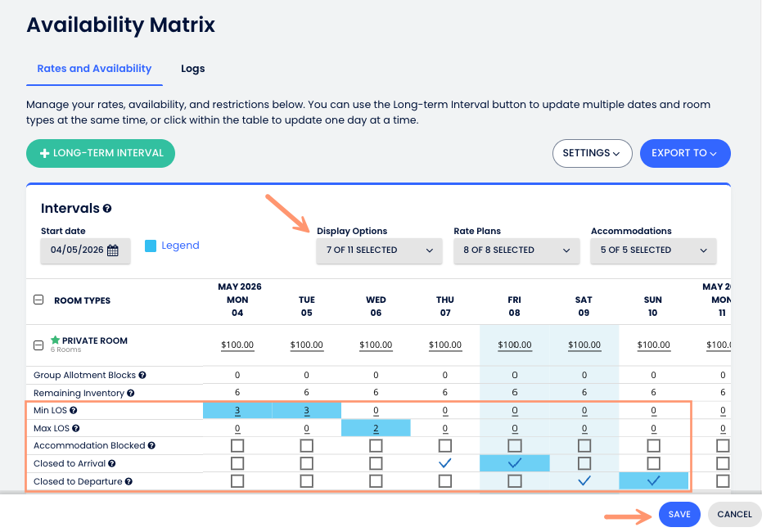Click the blue Legend color swatch
Viewport: 762px width, 532px height.
pyautogui.click(x=151, y=246)
